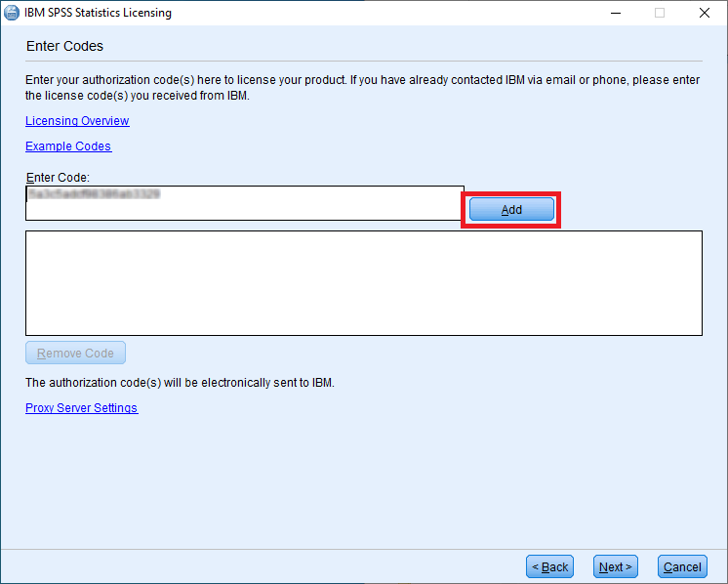Open Proxy Server Settings

point(81,408)
